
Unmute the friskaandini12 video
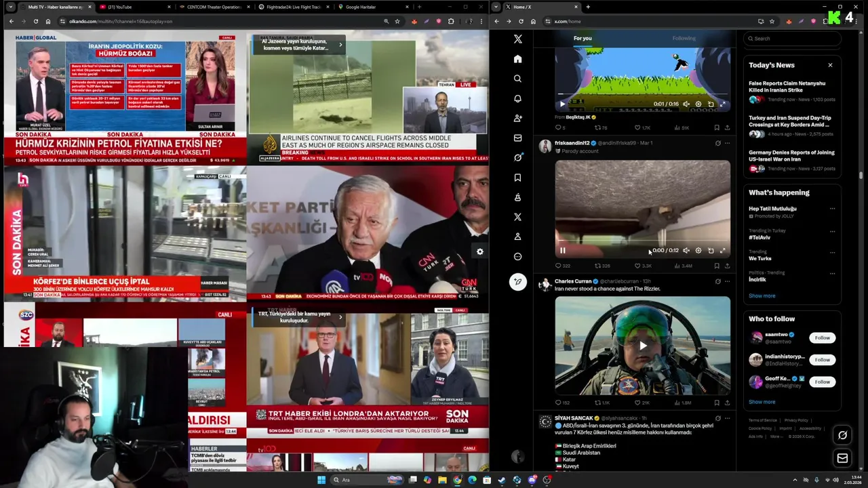click(686, 250)
